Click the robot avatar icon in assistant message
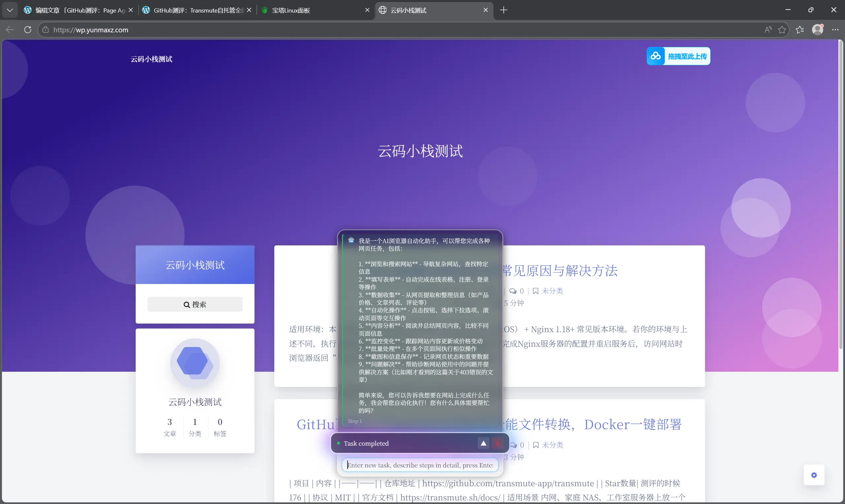 351,240
